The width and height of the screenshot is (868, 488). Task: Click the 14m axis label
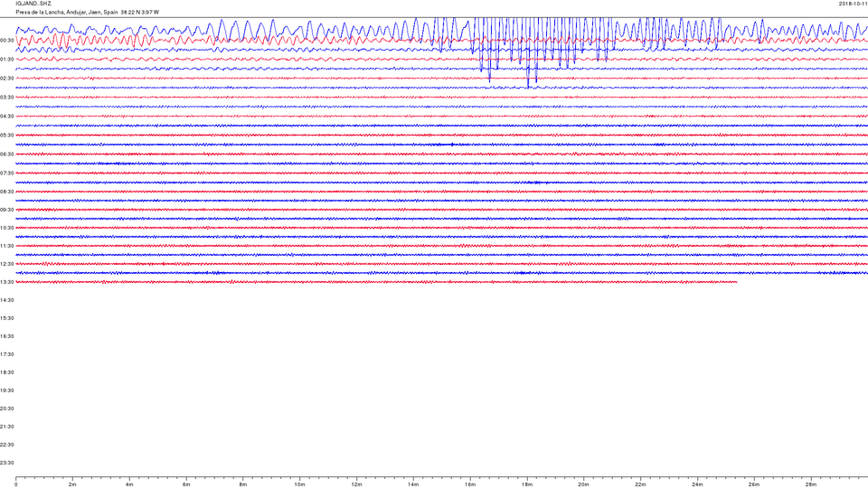click(x=413, y=484)
